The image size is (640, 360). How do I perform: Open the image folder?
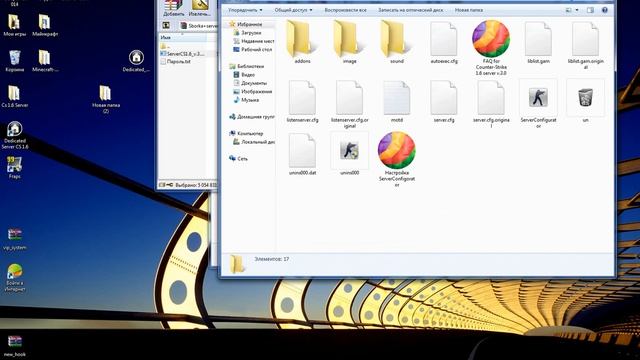[x=349, y=43]
